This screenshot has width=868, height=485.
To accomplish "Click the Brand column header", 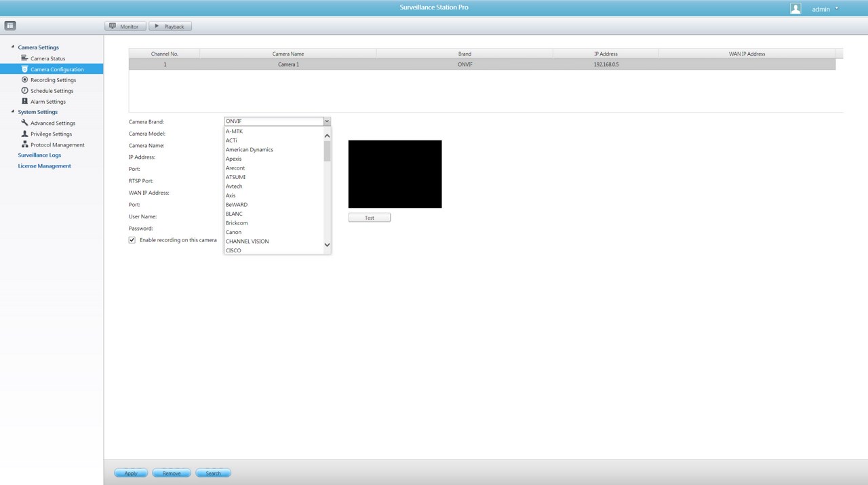I will tap(465, 54).
